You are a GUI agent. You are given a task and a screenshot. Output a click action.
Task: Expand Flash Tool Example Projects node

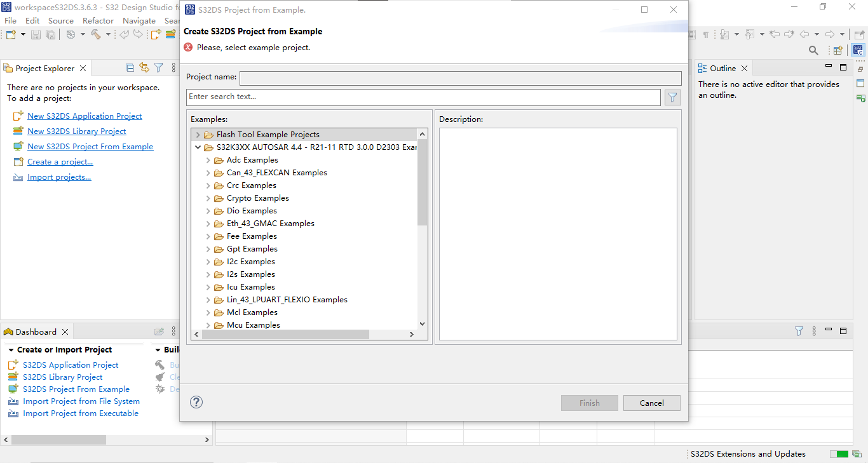point(198,135)
